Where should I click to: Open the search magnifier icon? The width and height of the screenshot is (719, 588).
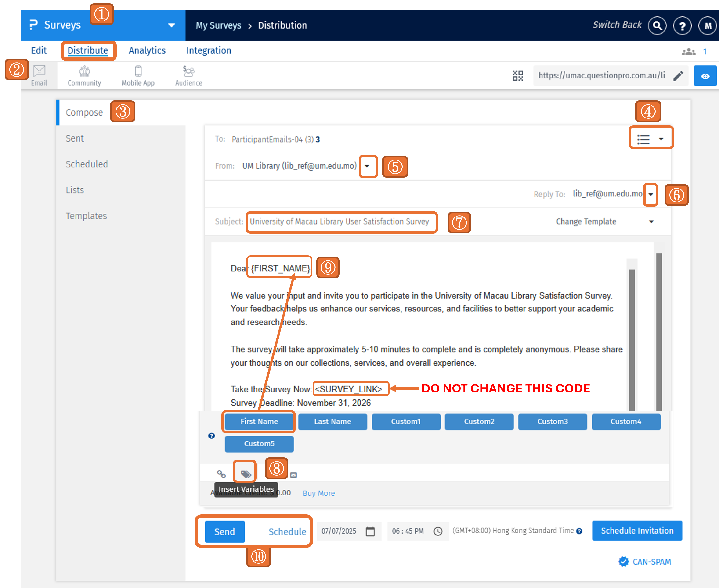657,26
